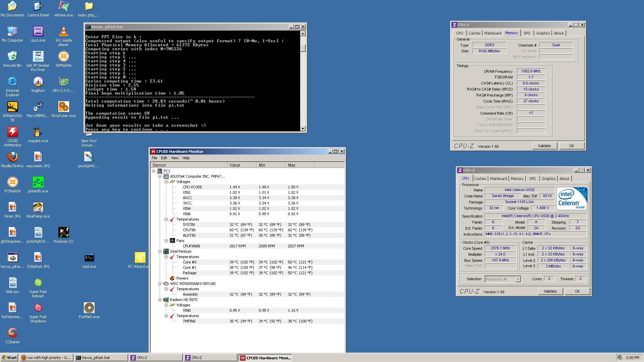The width and height of the screenshot is (644, 362).
Task: Click the console scrollbar up arrow
Action: coord(303,34)
